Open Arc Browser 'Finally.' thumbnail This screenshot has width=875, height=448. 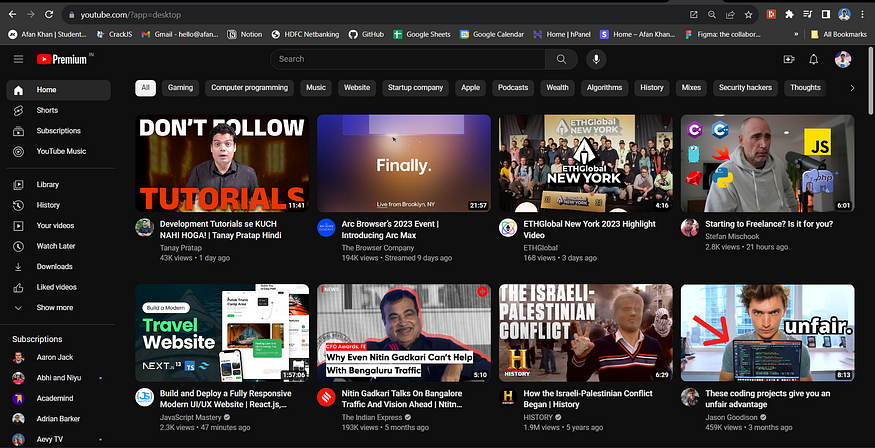404,163
